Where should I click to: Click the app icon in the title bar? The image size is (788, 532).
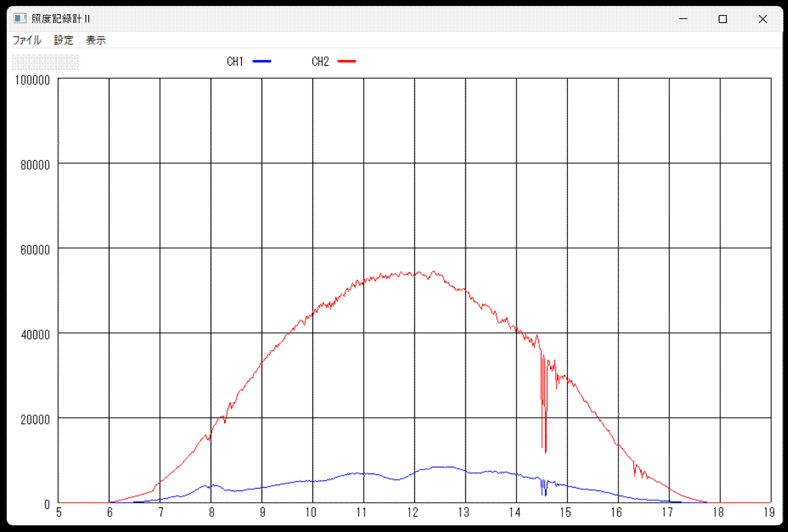[20, 19]
